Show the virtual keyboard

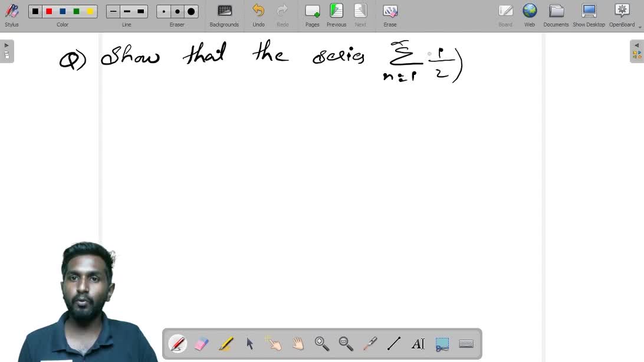[x=466, y=344]
